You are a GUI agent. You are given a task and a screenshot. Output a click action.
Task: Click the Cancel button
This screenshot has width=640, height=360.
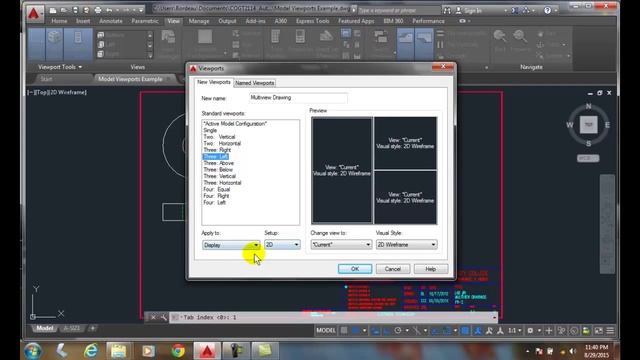(x=393, y=269)
